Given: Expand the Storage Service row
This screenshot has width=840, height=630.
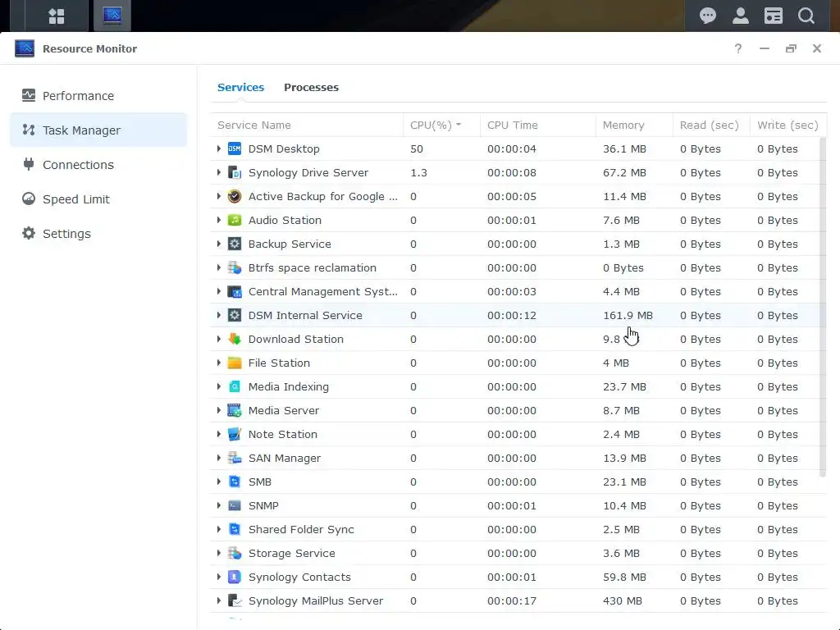Looking at the screenshot, I should tap(218, 554).
